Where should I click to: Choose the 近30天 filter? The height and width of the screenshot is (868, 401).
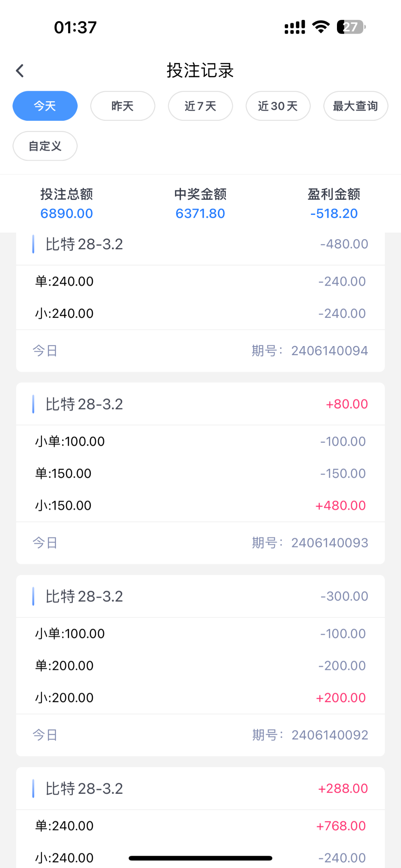point(278,106)
